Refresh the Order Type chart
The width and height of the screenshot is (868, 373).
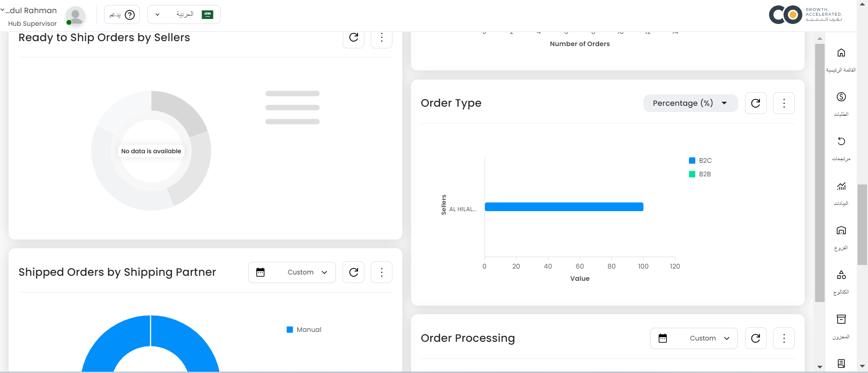click(x=755, y=103)
